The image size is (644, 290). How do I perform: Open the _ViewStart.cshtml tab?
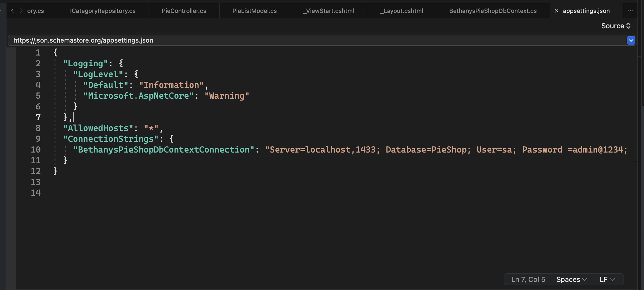point(328,11)
